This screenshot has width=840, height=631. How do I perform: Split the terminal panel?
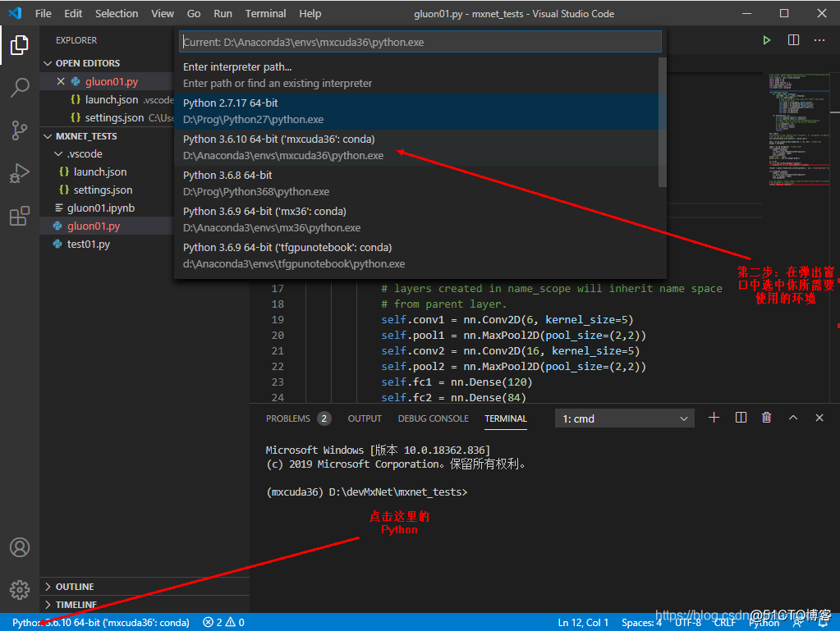point(741,418)
